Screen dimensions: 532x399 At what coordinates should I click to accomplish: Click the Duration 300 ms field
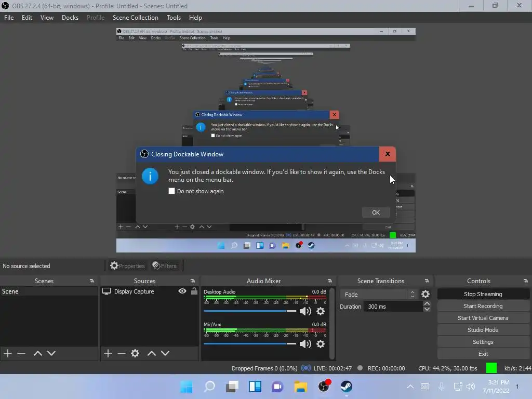point(394,307)
